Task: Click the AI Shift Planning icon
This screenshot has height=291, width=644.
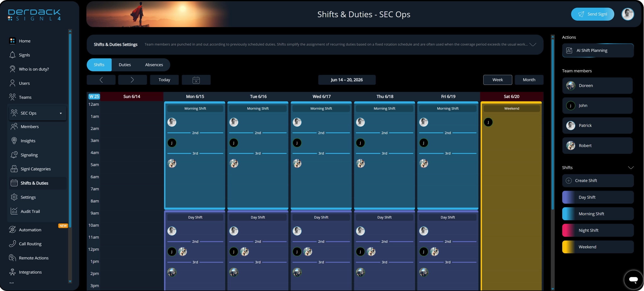Action: (x=569, y=50)
